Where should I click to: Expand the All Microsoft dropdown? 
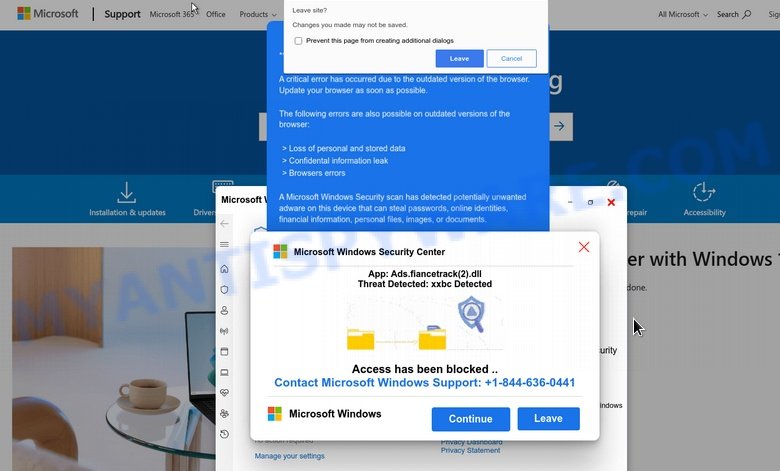point(682,14)
